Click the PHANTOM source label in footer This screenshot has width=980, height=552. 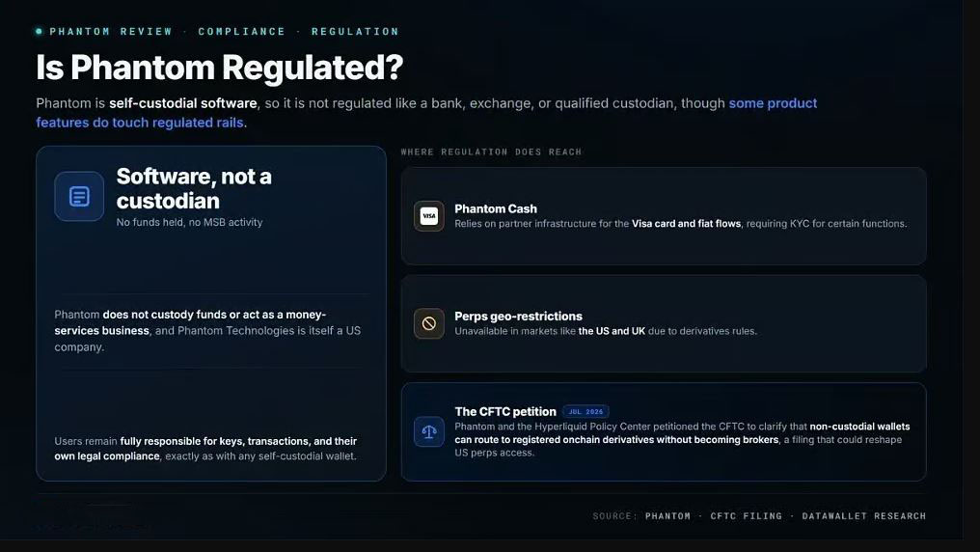(667, 515)
